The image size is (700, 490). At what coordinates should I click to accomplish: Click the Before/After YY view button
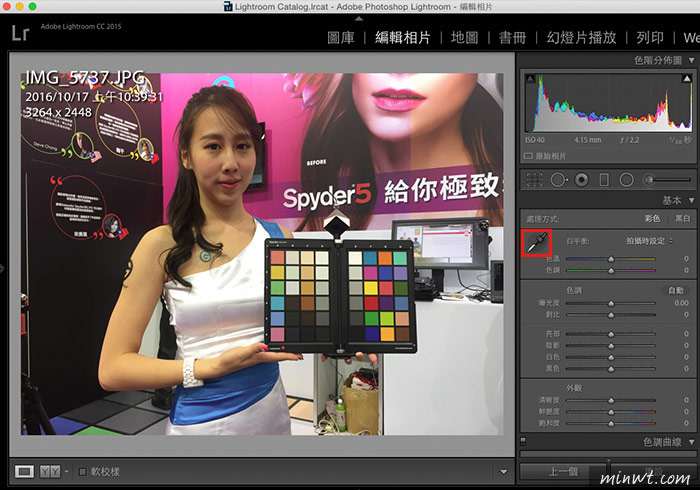[50, 471]
